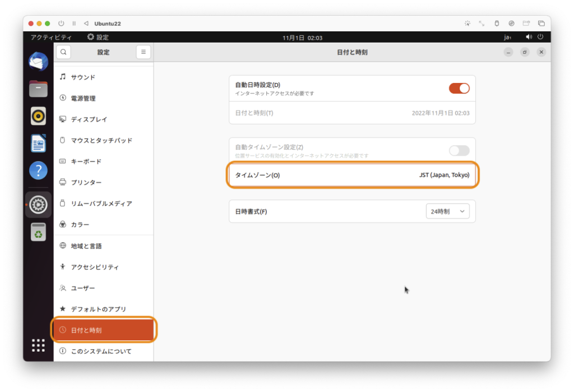Click the VM resize arrows icon
Viewport: 574px width, 392px height.
click(x=482, y=24)
